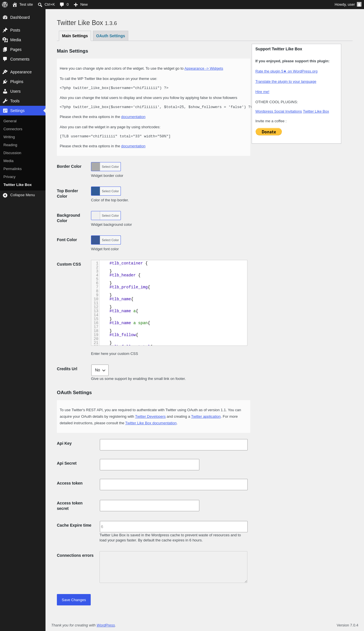Open the Credits Url dropdown
Viewport: 364px width, 631px height.
click(x=100, y=370)
